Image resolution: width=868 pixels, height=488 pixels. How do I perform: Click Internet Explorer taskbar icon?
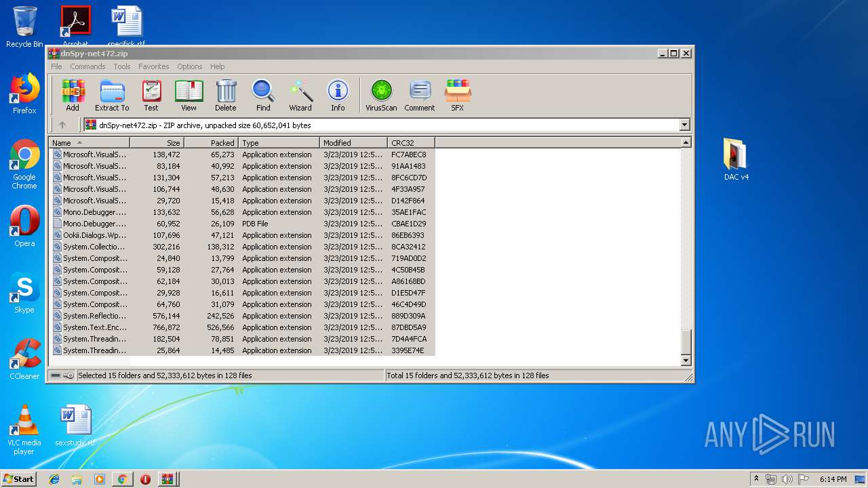tap(54, 479)
